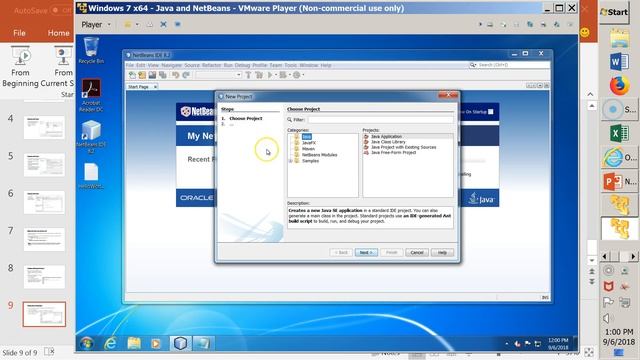Expand the Samples category node
This screenshot has height=360, width=640.
[x=291, y=161]
